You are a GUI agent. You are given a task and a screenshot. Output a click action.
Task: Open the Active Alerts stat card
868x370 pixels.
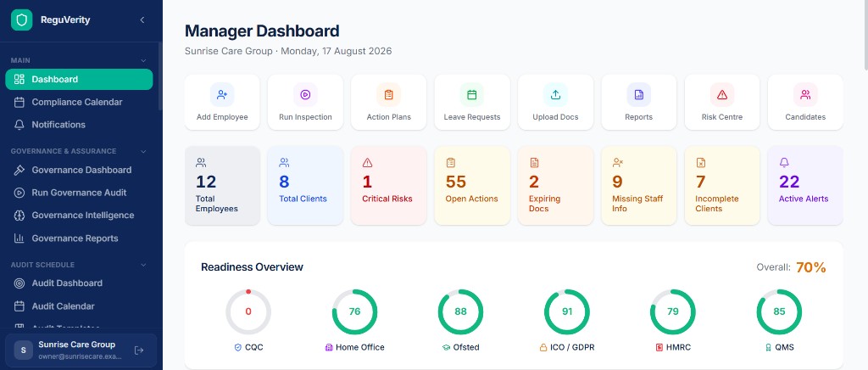click(x=805, y=186)
